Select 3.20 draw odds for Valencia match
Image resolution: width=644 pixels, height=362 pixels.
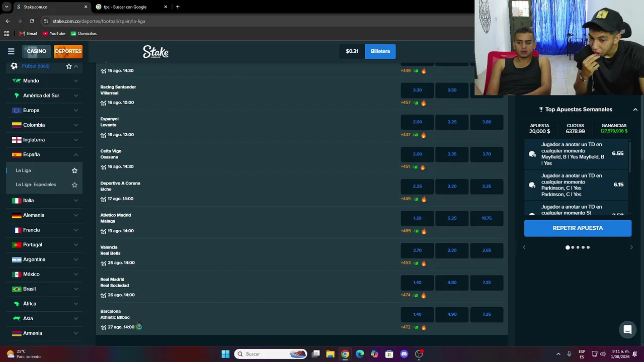point(452,250)
